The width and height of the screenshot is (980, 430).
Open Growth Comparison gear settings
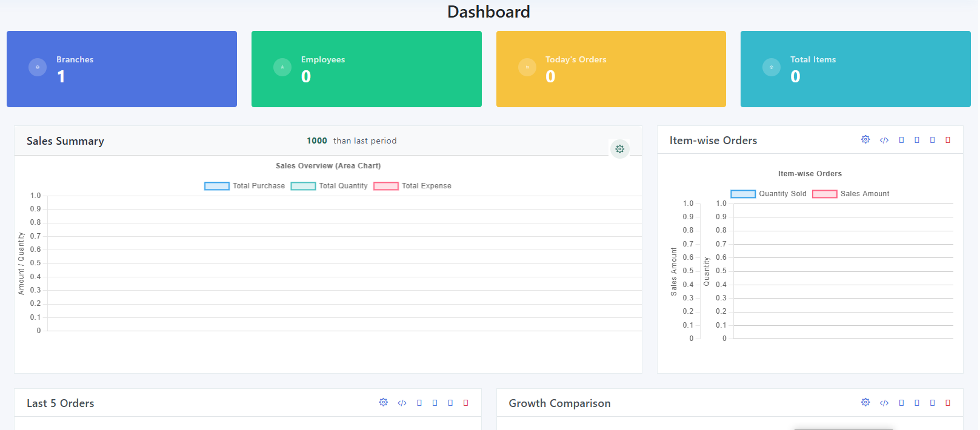(865, 402)
